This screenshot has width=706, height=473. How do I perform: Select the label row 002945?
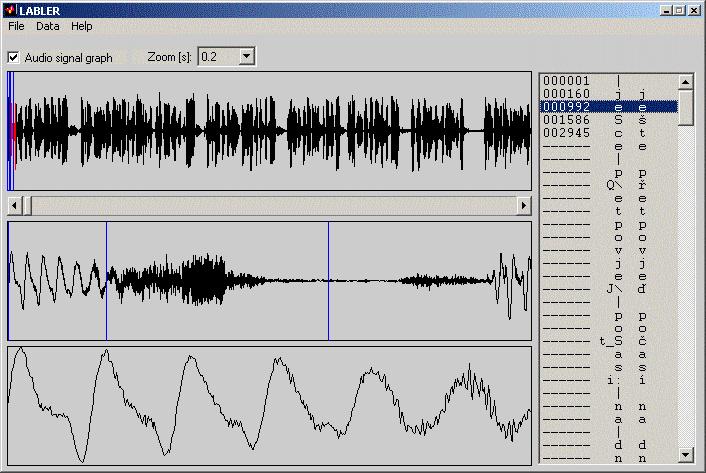coord(609,133)
